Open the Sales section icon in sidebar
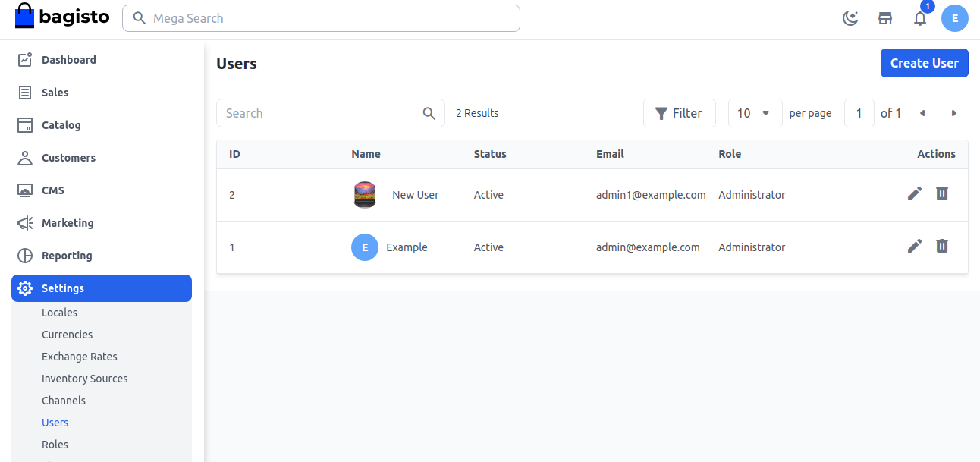Screen dimensions: 980x462 click(25, 92)
